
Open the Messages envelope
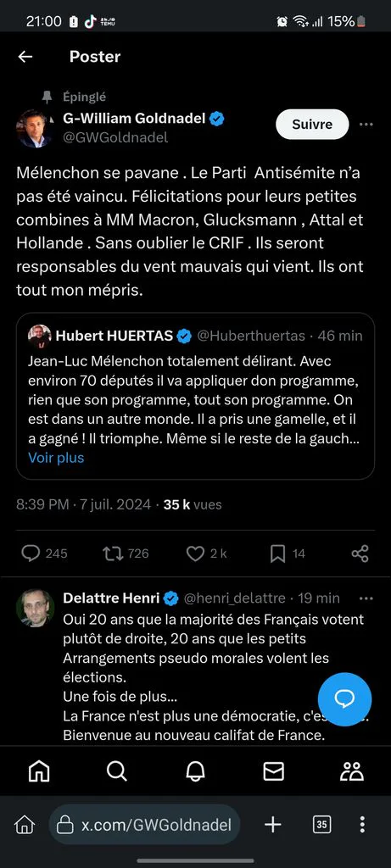274,771
